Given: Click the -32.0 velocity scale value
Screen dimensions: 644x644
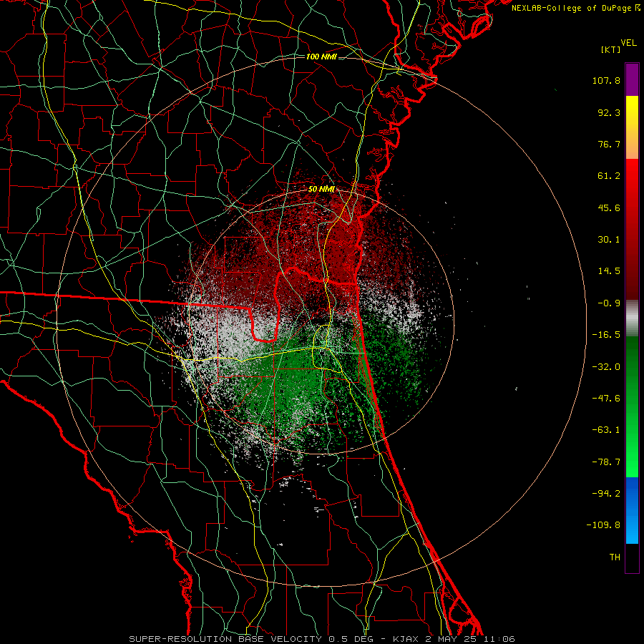Looking at the screenshot, I should click(606, 367).
